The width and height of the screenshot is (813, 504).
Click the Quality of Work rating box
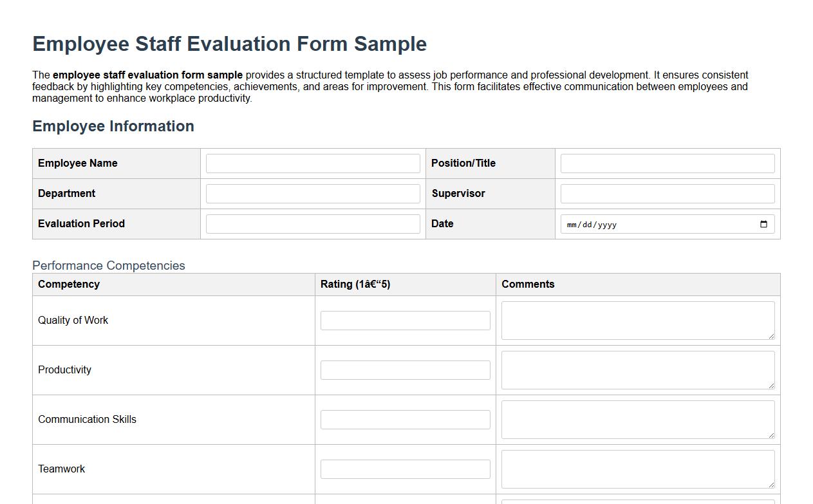(x=405, y=320)
